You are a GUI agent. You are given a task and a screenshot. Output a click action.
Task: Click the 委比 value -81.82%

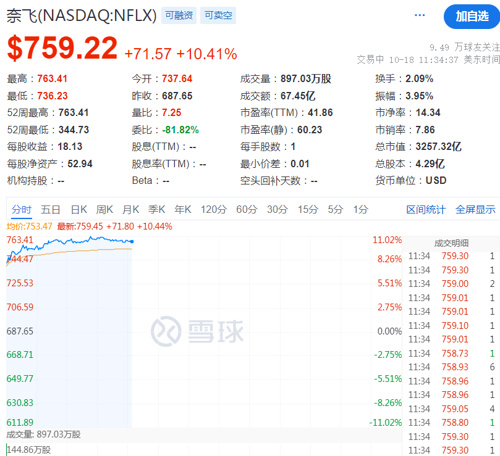click(x=180, y=130)
